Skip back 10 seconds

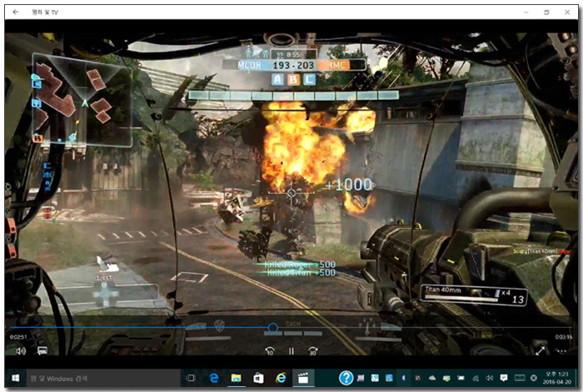[270, 350]
